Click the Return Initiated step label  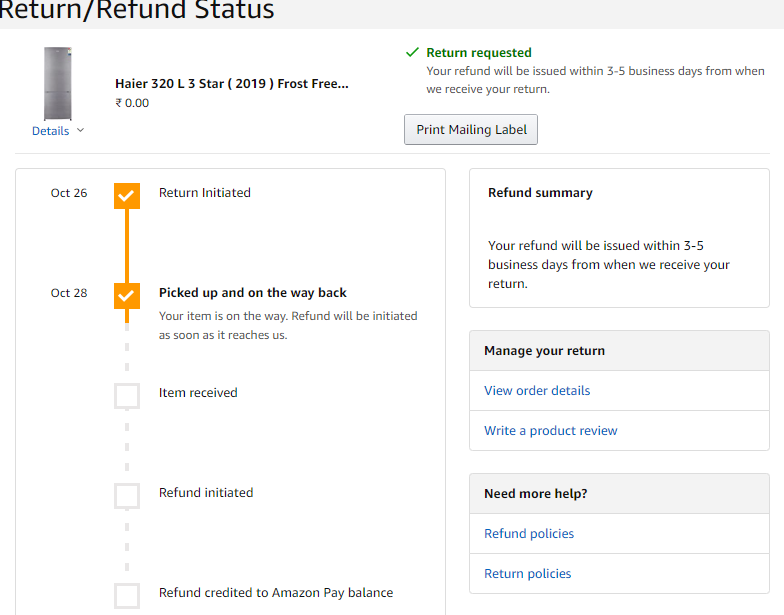tap(204, 192)
